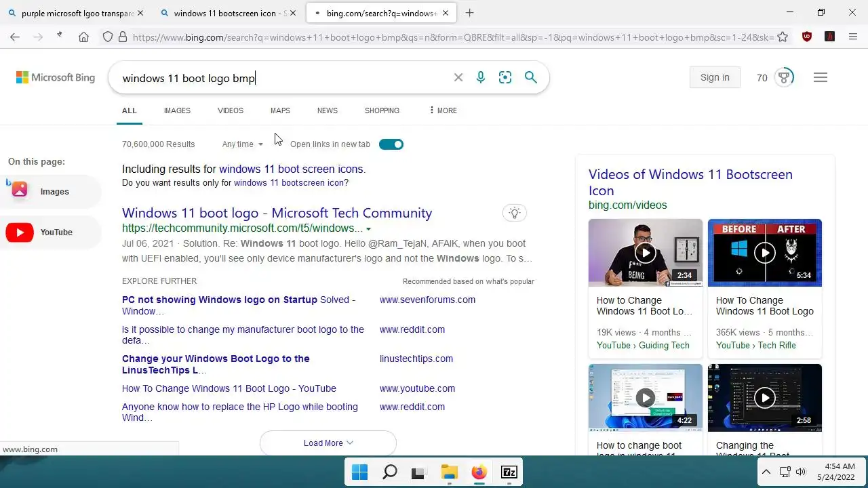This screenshot has height=488, width=868.
Task: Play the 2:58 video thumbnail
Action: 765,397
